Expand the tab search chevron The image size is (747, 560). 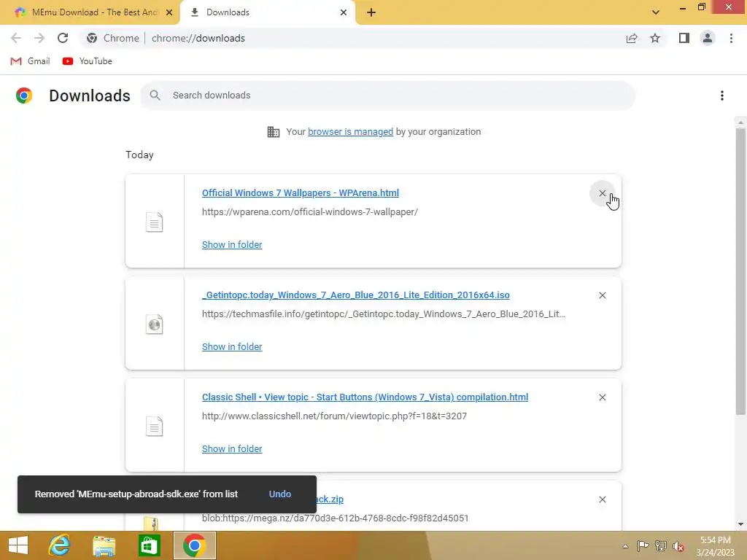click(656, 12)
